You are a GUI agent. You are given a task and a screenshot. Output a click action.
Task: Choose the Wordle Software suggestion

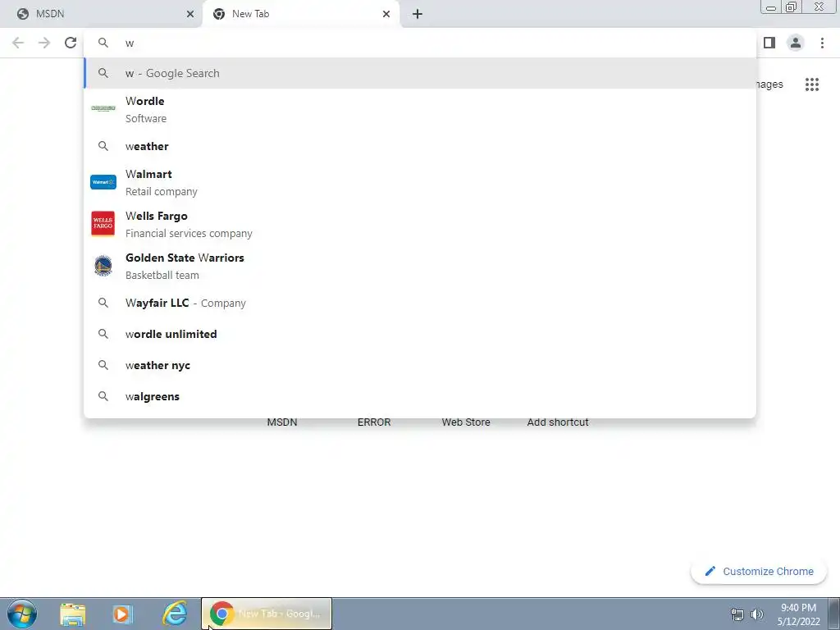(x=420, y=109)
